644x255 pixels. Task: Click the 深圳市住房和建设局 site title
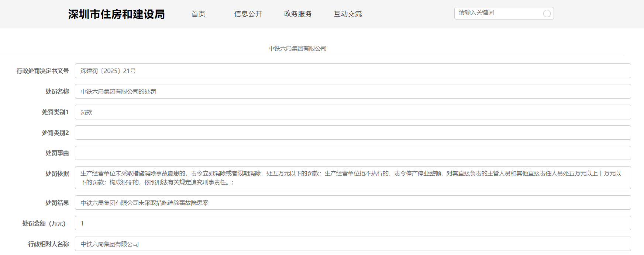click(116, 14)
